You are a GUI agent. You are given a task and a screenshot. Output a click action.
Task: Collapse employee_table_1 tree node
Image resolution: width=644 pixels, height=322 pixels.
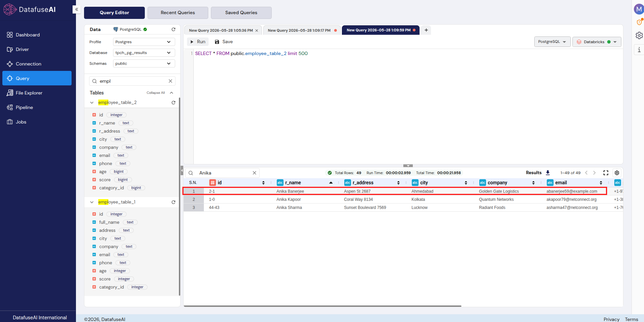click(x=92, y=202)
